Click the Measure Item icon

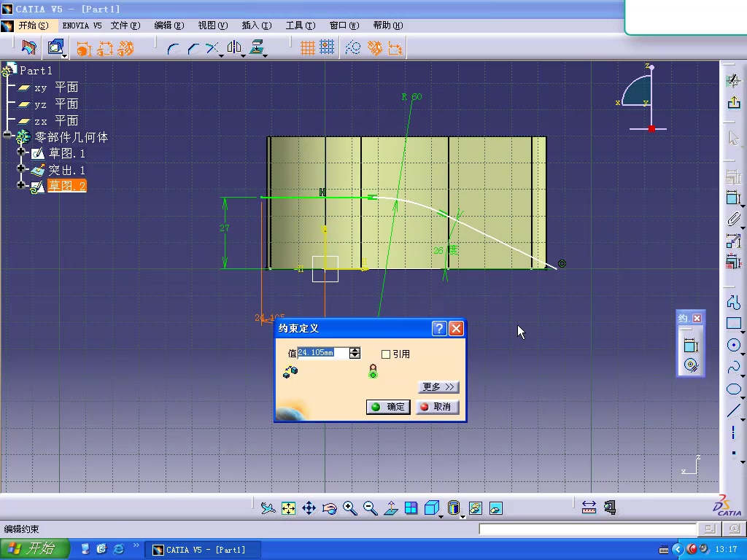(610, 507)
